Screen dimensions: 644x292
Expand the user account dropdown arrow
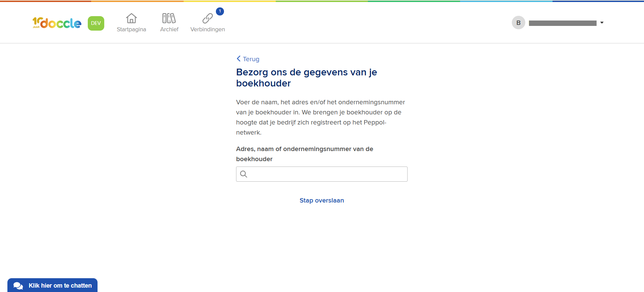click(602, 23)
